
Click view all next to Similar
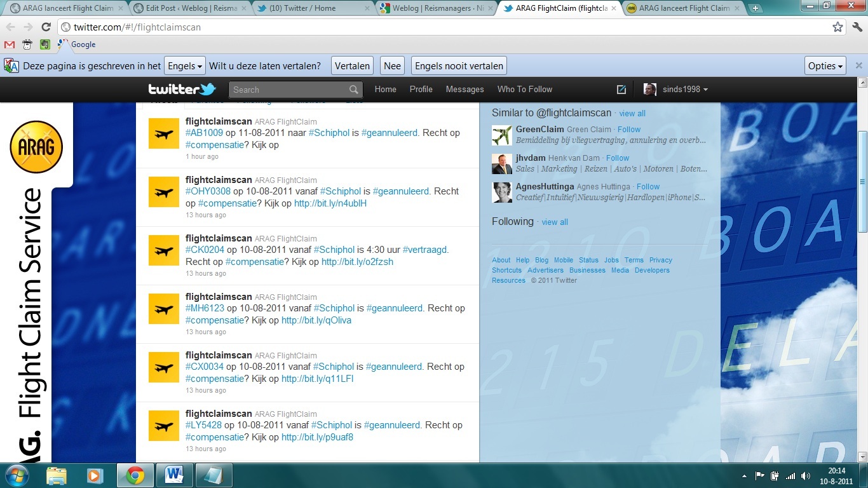pyautogui.click(x=632, y=114)
